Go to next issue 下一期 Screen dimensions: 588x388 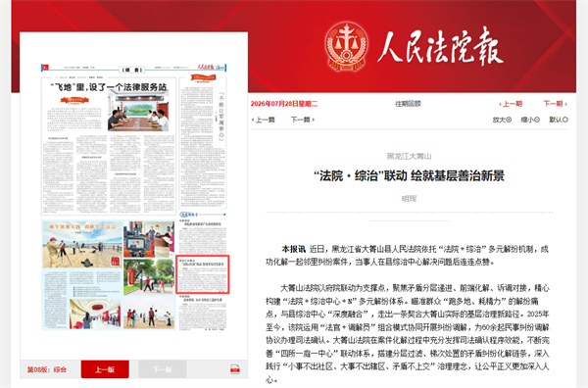click(556, 104)
